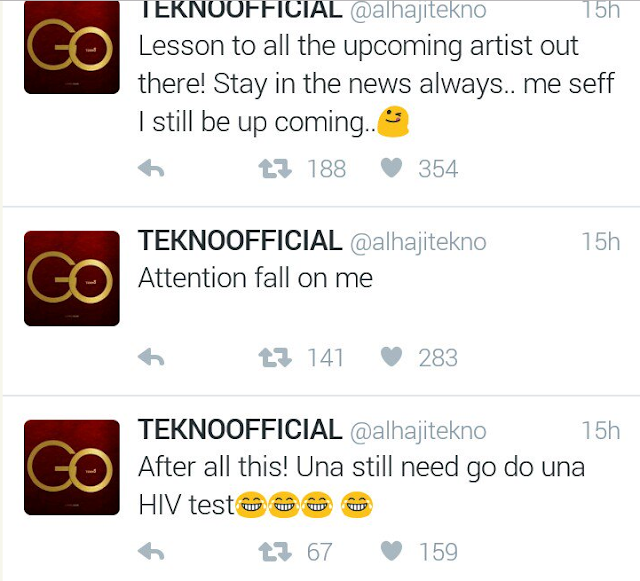Open avatar of Attention fall on me tweet
The width and height of the screenshot is (640, 581).
point(72,278)
